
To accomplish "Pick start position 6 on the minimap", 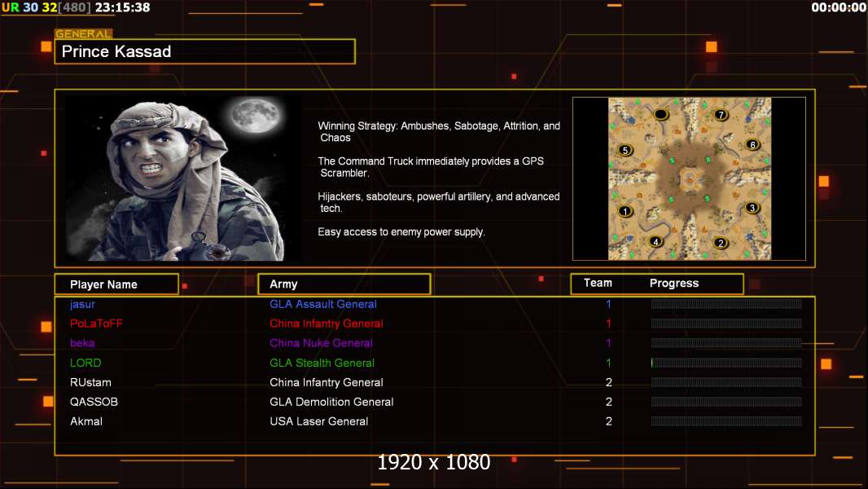I will pos(752,145).
